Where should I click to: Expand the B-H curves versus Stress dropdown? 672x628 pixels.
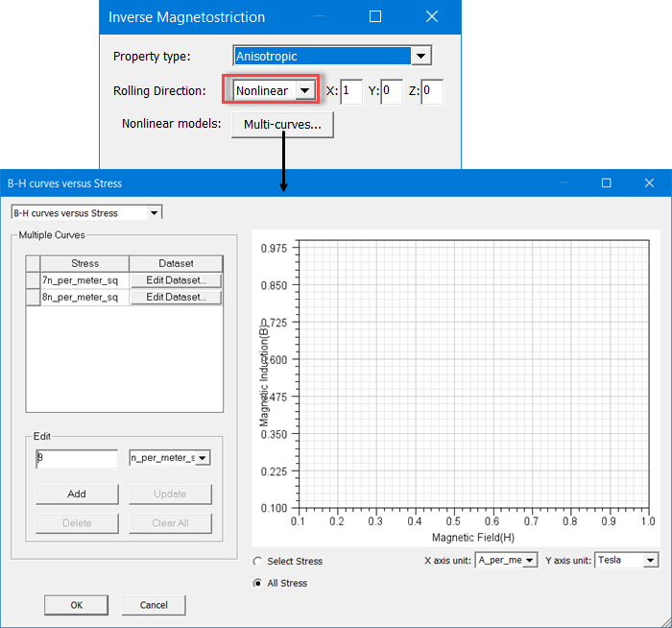point(86,212)
